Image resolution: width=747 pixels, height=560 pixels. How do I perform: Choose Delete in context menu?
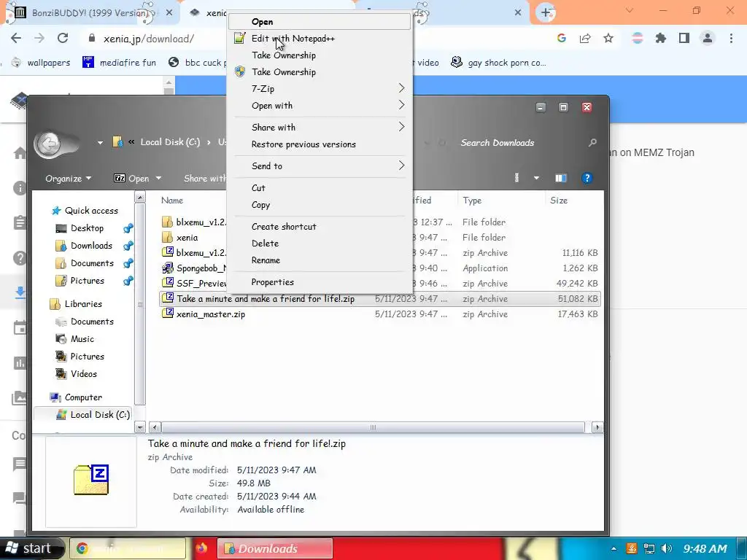[320, 244]
